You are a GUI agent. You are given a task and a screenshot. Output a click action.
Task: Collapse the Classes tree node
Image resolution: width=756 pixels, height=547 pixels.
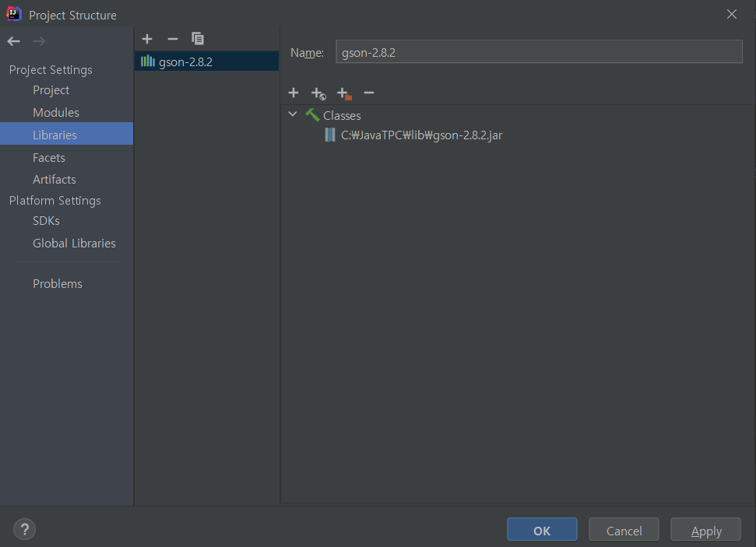(x=292, y=114)
